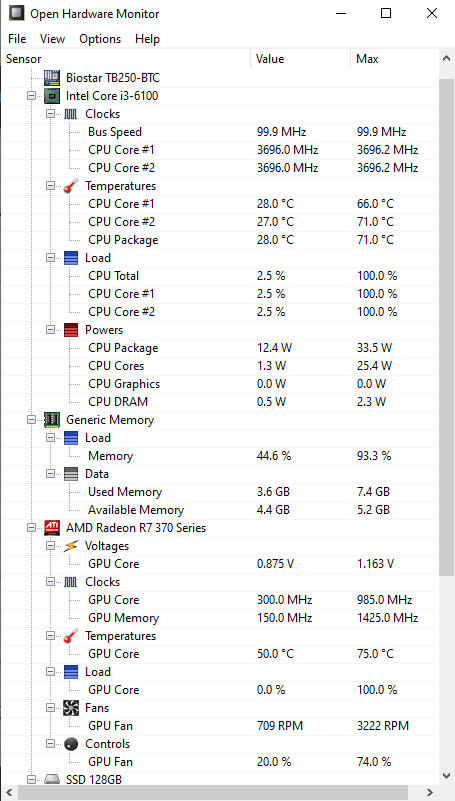Select the CPU Cores power row
Viewport: 455px width, 801px height.
221,366
